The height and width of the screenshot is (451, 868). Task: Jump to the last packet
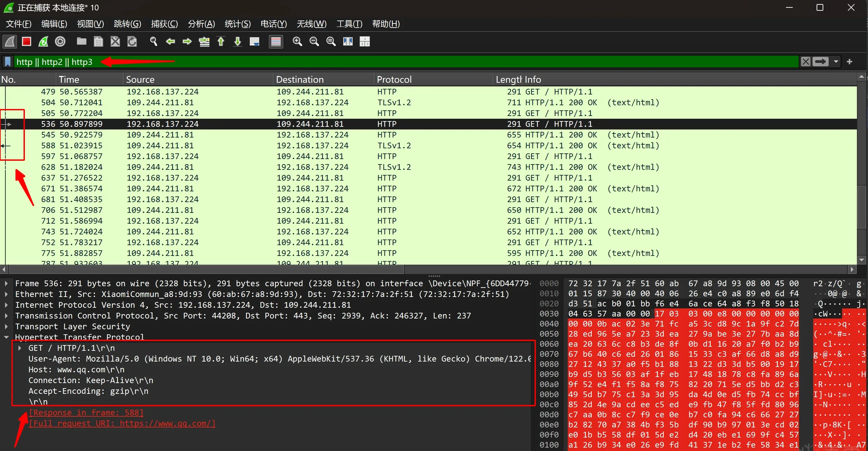click(238, 41)
